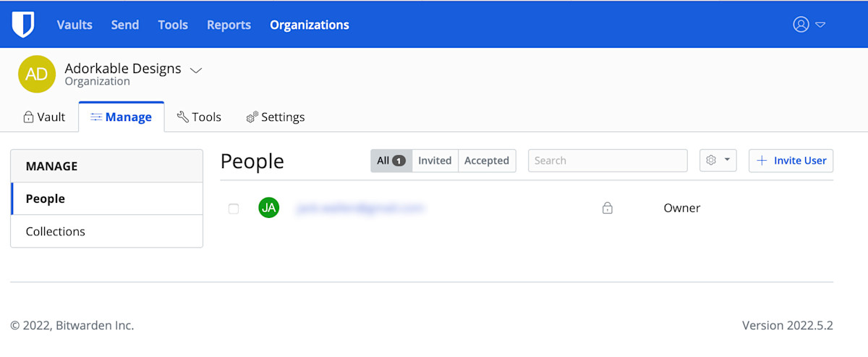The image size is (868, 357).
Task: Filter people by Accepted status
Action: point(487,161)
